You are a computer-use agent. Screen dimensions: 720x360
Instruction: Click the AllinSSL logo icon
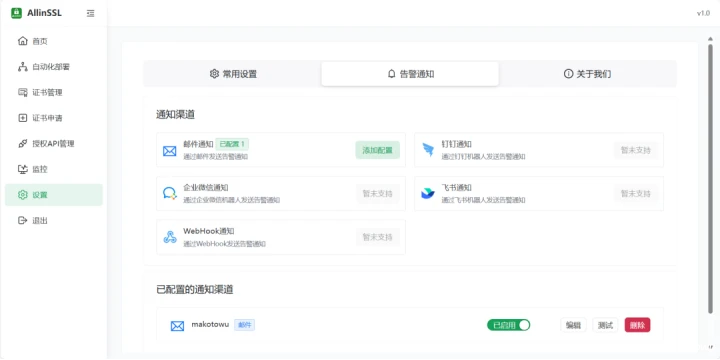[x=17, y=13]
